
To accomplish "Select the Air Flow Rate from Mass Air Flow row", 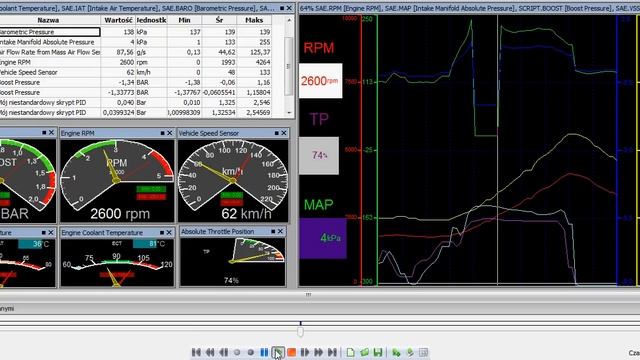I will point(136,52).
